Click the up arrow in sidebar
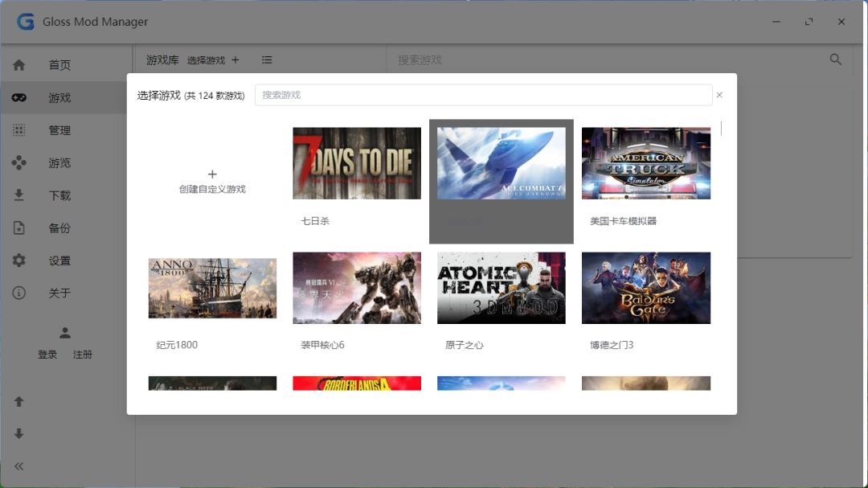The height and width of the screenshot is (488, 868). point(18,401)
